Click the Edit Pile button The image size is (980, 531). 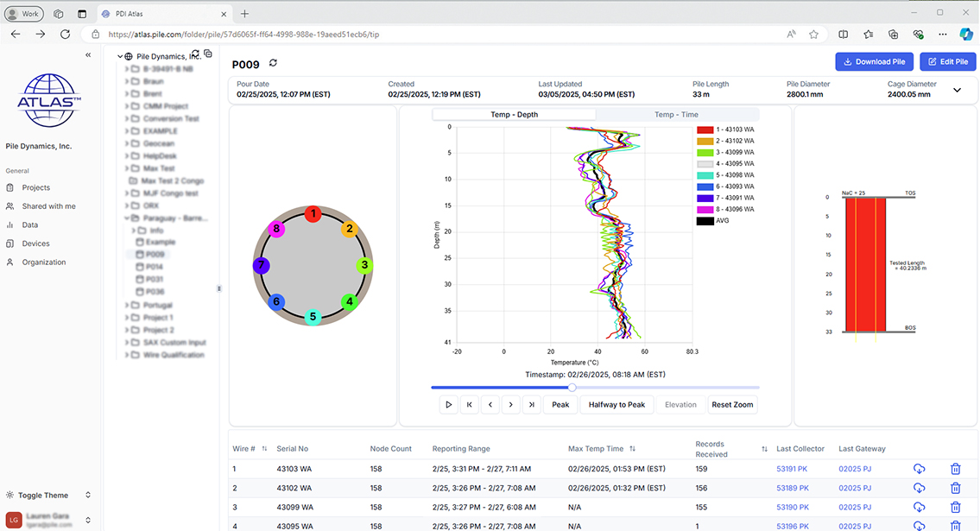point(948,62)
